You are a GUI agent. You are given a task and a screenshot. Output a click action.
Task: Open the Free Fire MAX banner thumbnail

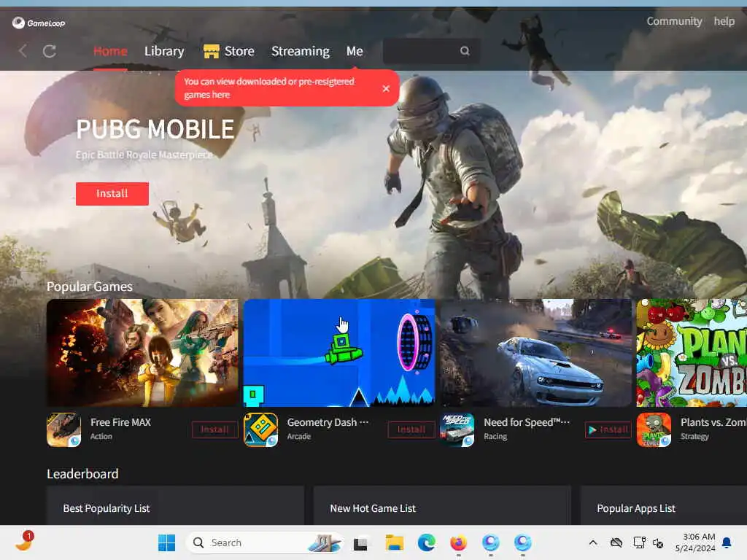[x=142, y=352]
